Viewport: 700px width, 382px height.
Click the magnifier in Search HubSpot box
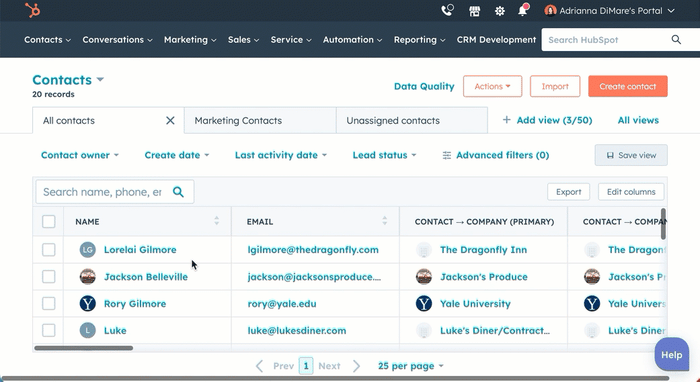click(676, 40)
